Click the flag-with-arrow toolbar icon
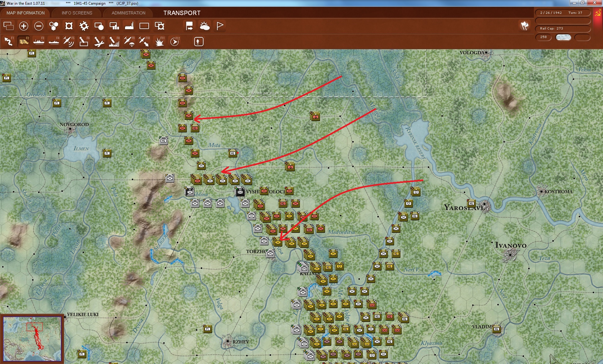603x364 pixels. [189, 26]
